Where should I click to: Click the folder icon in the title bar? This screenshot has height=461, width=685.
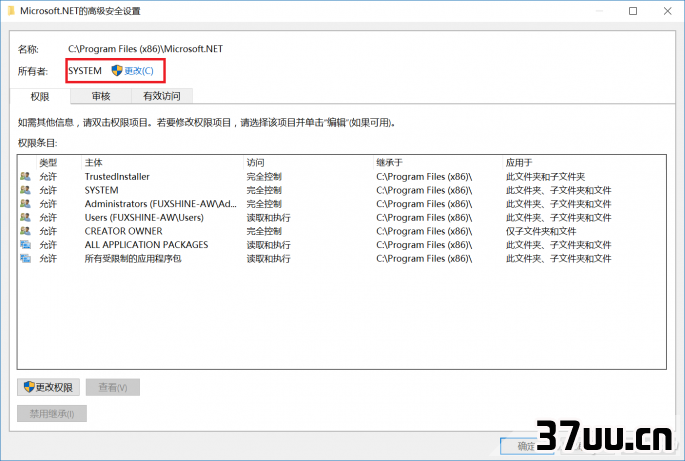coord(11,10)
